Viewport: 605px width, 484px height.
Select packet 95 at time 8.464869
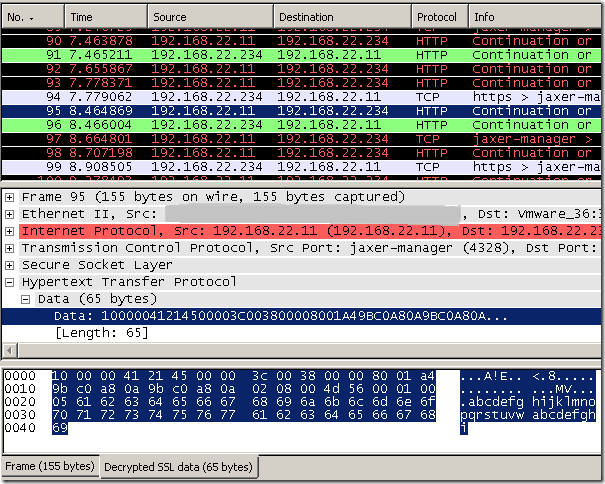301,111
